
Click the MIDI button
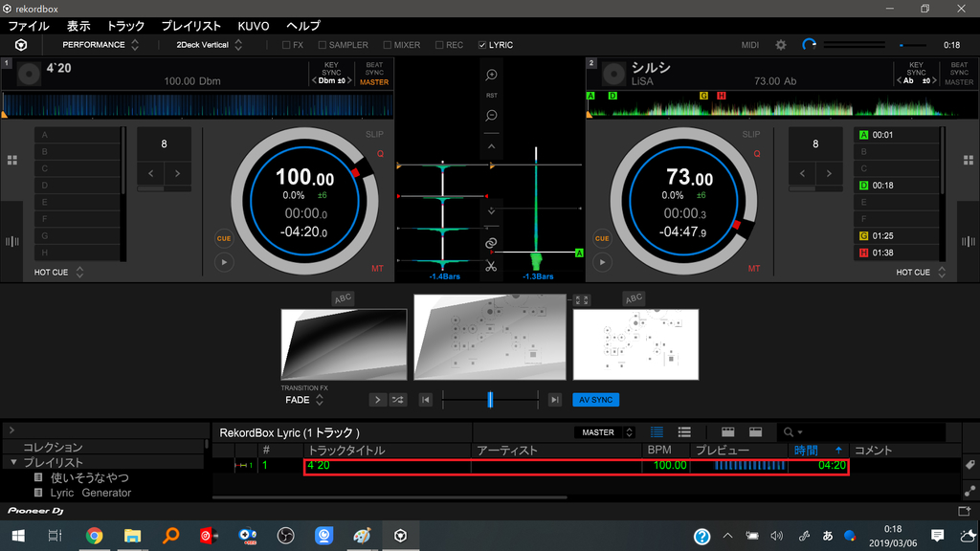click(750, 45)
